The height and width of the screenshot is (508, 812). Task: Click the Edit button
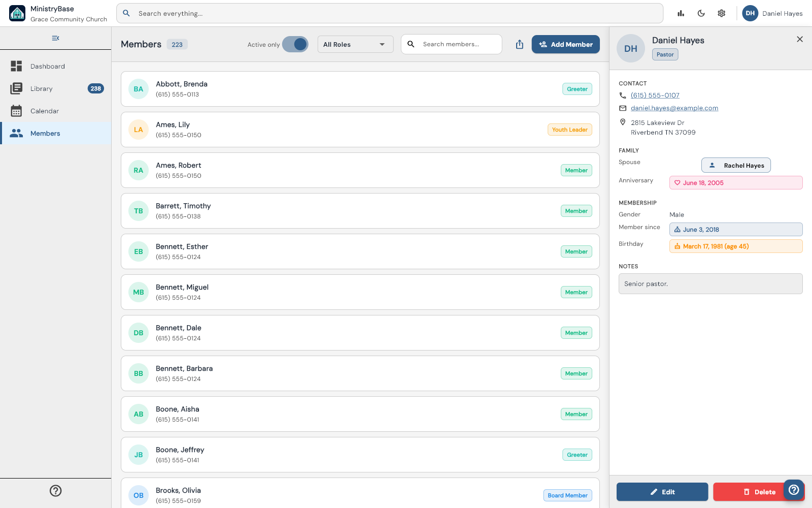[x=662, y=492]
